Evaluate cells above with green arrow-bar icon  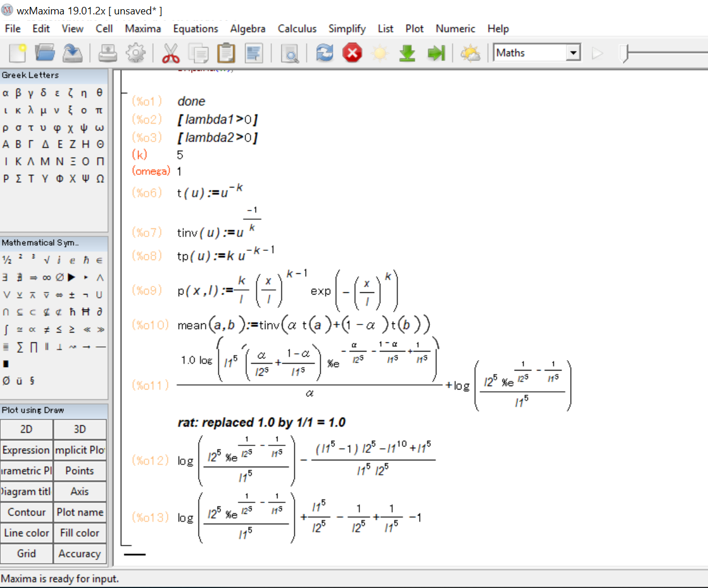(x=436, y=53)
